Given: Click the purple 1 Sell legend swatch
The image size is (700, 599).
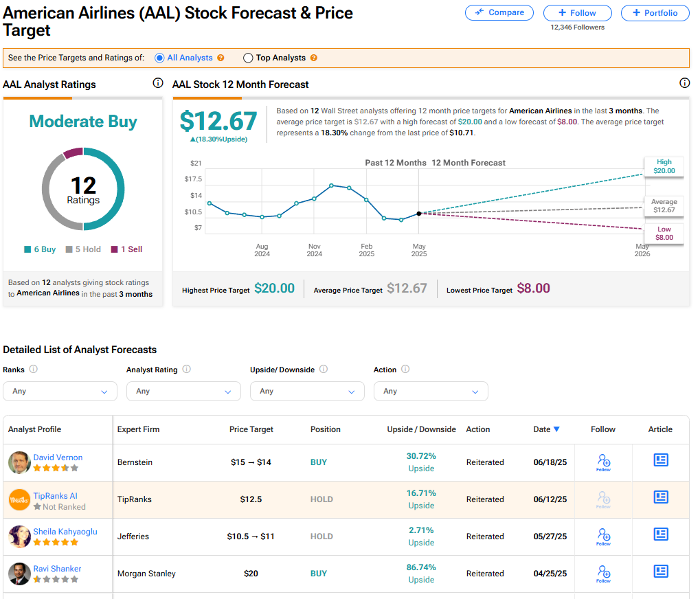Looking at the screenshot, I should [x=114, y=249].
